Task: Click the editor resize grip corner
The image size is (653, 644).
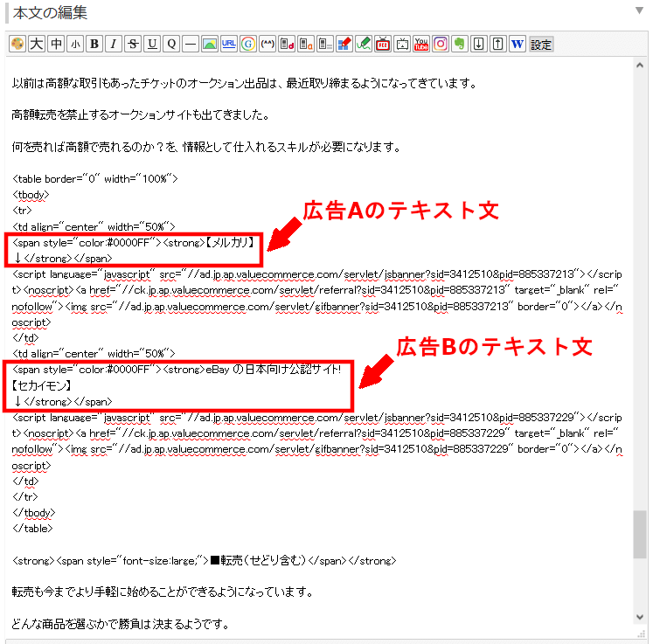Action: tap(642, 634)
